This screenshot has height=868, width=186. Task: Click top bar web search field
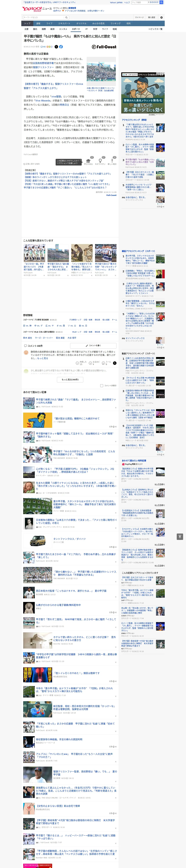(139, 2)
